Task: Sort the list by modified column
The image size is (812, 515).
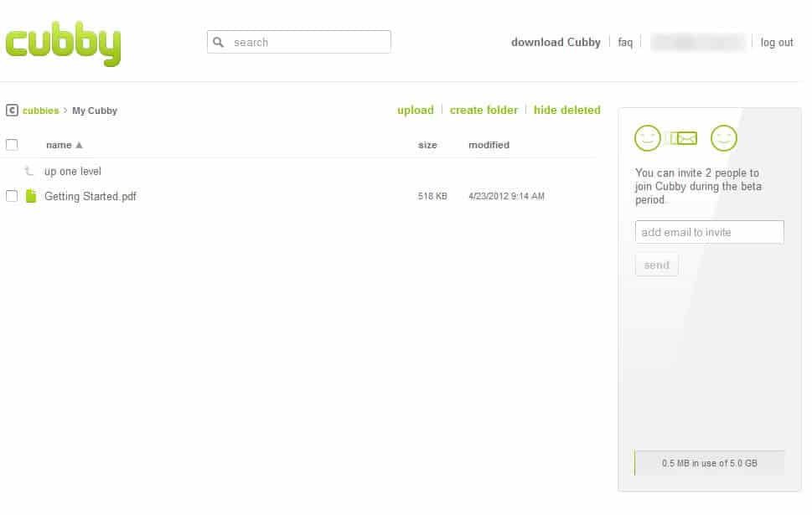Action: click(x=489, y=145)
